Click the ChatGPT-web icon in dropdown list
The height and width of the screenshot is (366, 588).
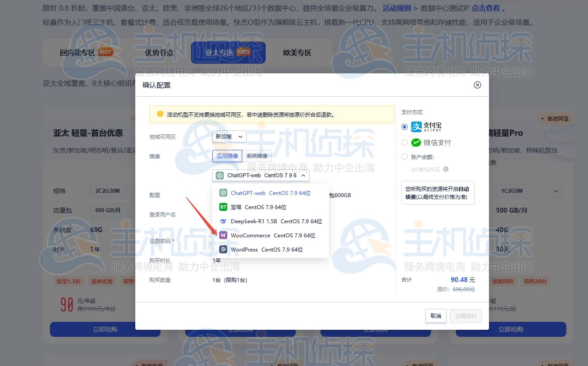[x=223, y=193]
